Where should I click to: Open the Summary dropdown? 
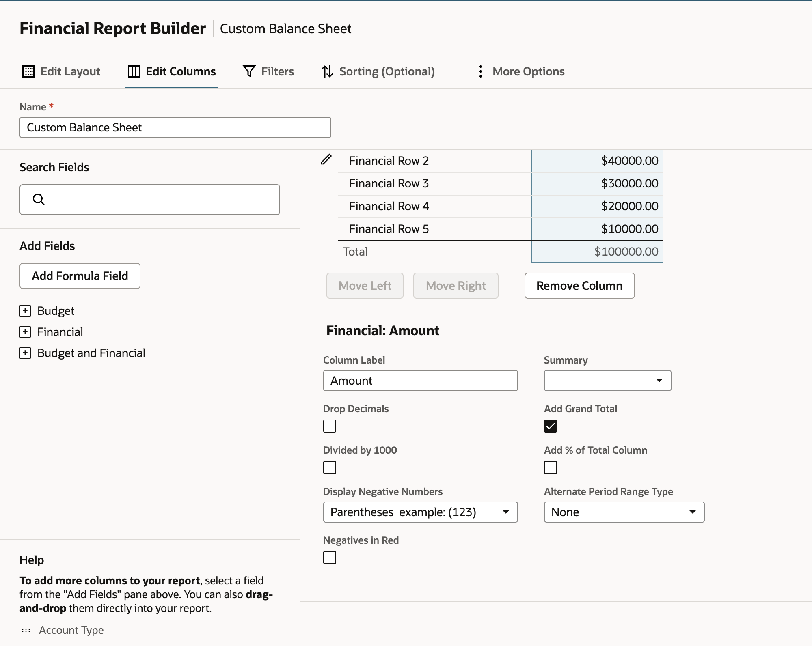coord(607,381)
